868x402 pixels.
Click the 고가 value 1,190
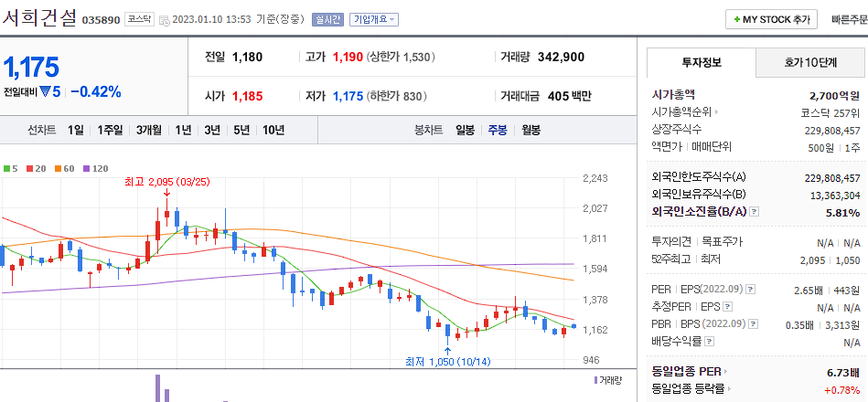pyautogui.click(x=348, y=57)
